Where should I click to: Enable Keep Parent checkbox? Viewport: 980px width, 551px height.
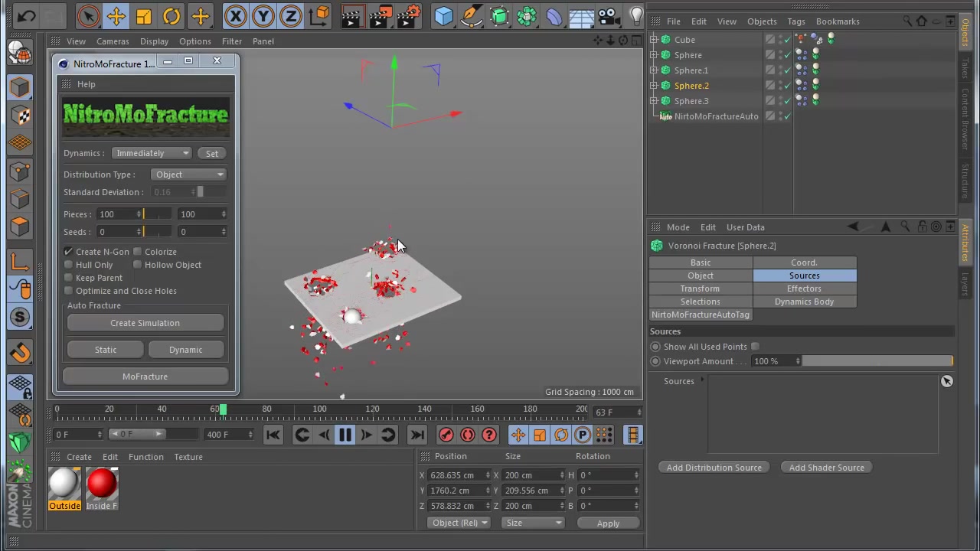68,278
